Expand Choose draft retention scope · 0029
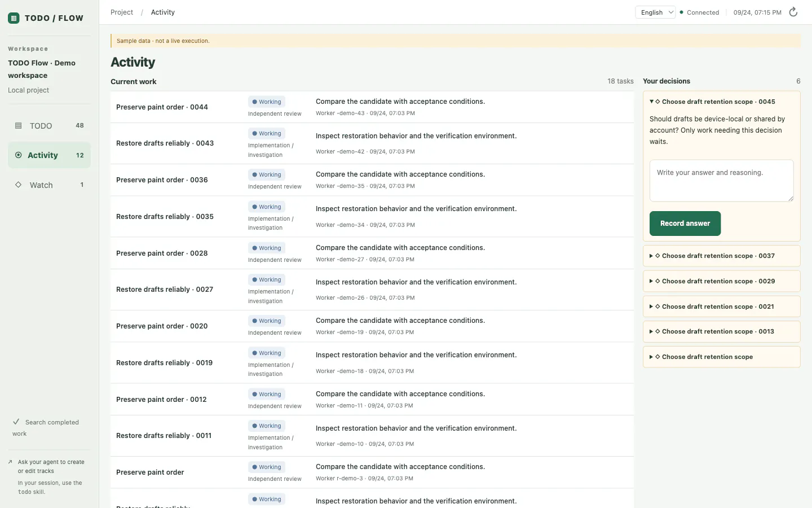This screenshot has width=812, height=508. click(x=721, y=281)
